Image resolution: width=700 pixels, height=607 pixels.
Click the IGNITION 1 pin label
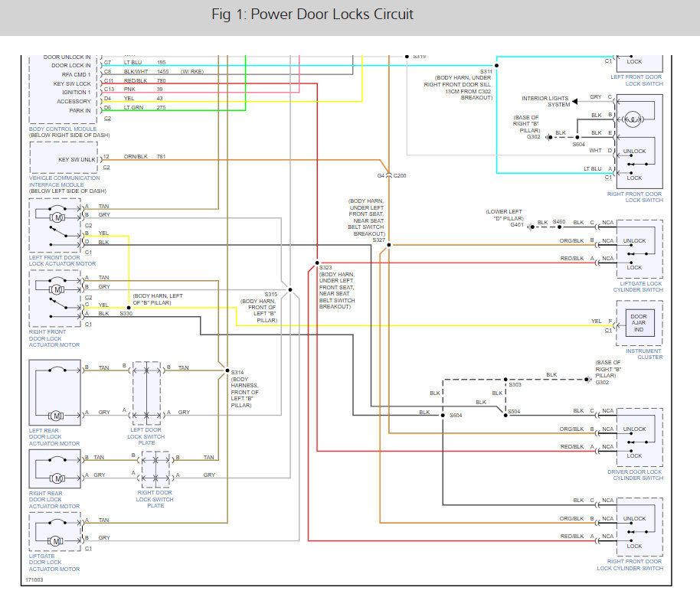click(x=77, y=93)
